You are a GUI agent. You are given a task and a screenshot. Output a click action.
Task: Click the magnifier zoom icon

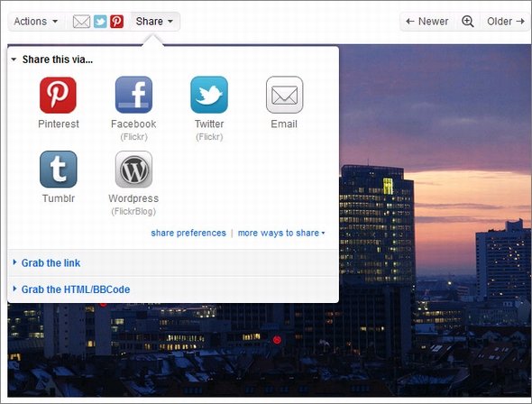click(468, 22)
